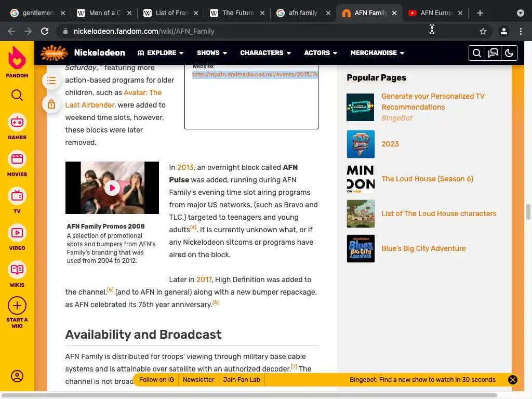Click Blue's Big City Adventure thumbnail
Image resolution: width=532 pixels, height=399 pixels.
coord(361,248)
